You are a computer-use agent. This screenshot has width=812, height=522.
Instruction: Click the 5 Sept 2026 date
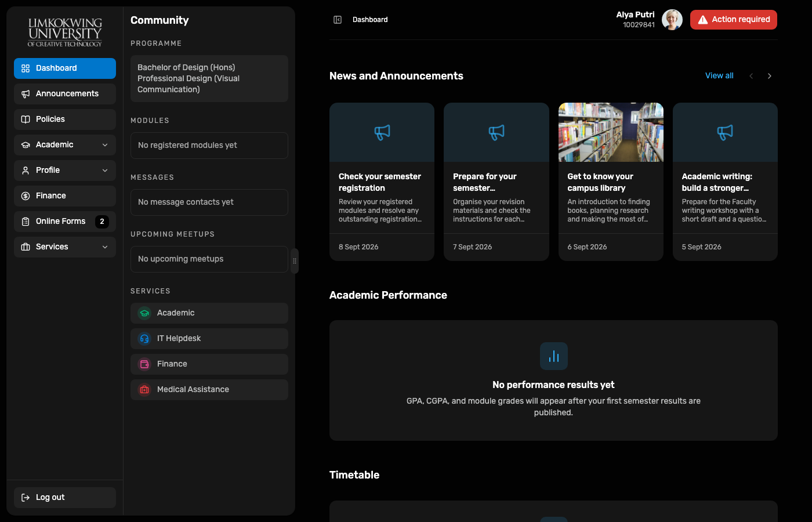[701, 247]
